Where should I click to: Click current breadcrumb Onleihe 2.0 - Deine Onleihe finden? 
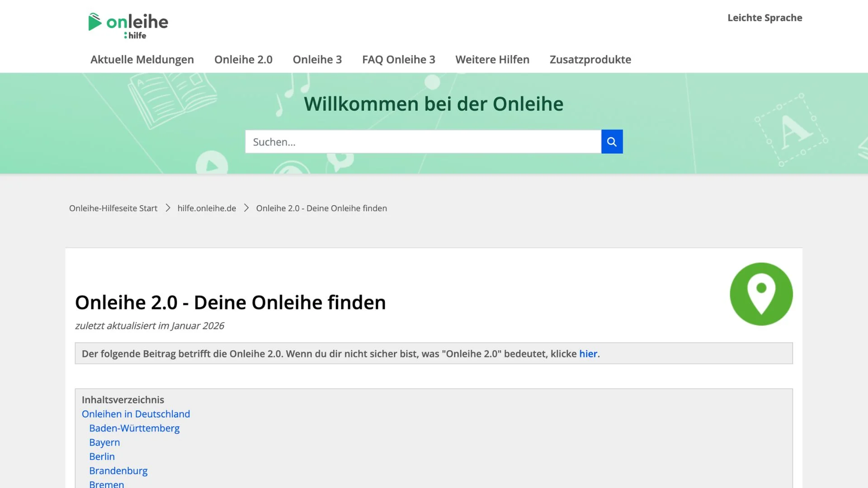pyautogui.click(x=321, y=208)
